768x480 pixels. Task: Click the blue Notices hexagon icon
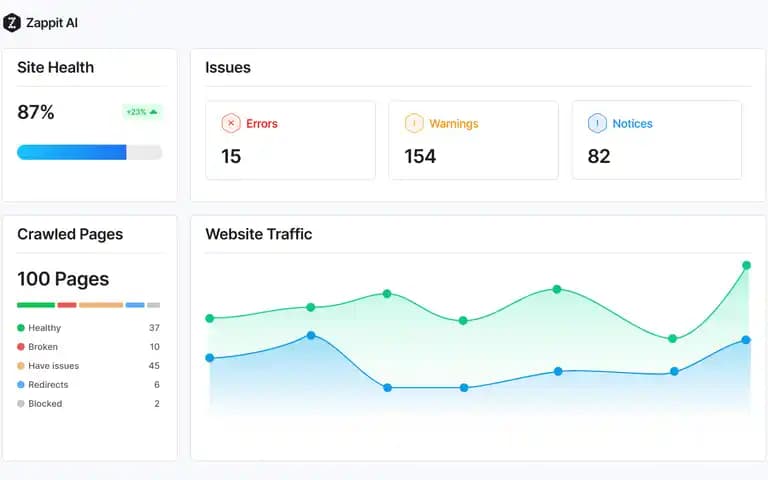(597, 123)
